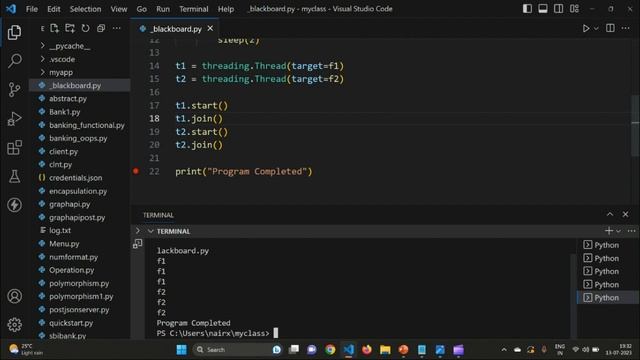Refresh the Explorer file list
The image size is (640, 360).
click(x=85, y=28)
